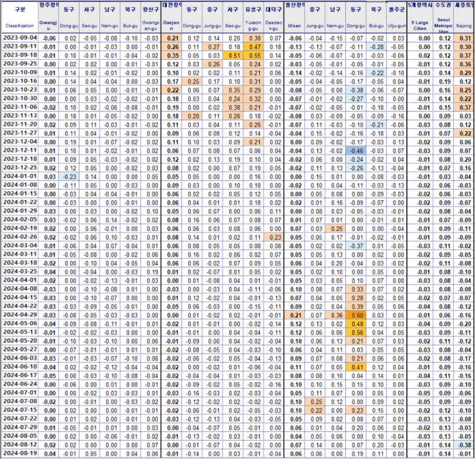Click the 0.25 cell in the 2024-02-19 row
The width and height of the screenshot is (476, 459).
pyautogui.click(x=335, y=228)
